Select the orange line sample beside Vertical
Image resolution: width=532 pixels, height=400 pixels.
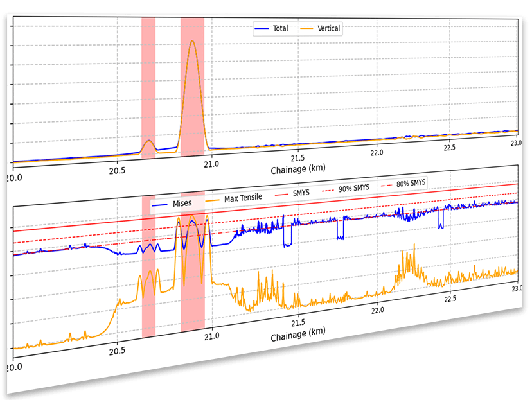306,28
